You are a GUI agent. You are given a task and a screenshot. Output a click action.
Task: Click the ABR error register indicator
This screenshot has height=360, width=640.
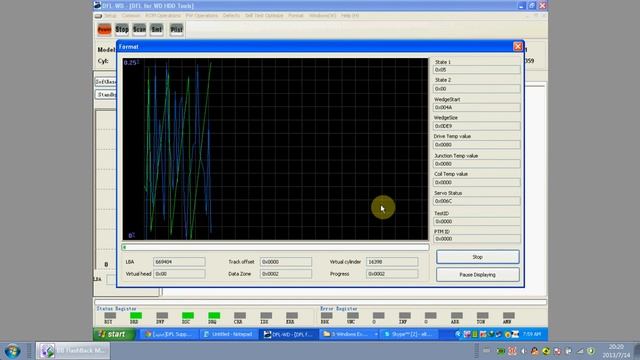coord(457,316)
